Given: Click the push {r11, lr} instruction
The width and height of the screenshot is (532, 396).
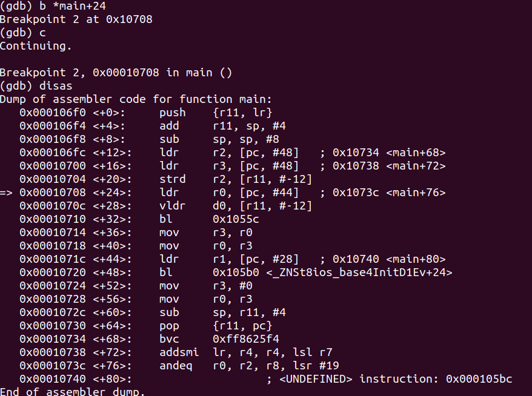Looking at the screenshot, I should [x=216, y=113].
